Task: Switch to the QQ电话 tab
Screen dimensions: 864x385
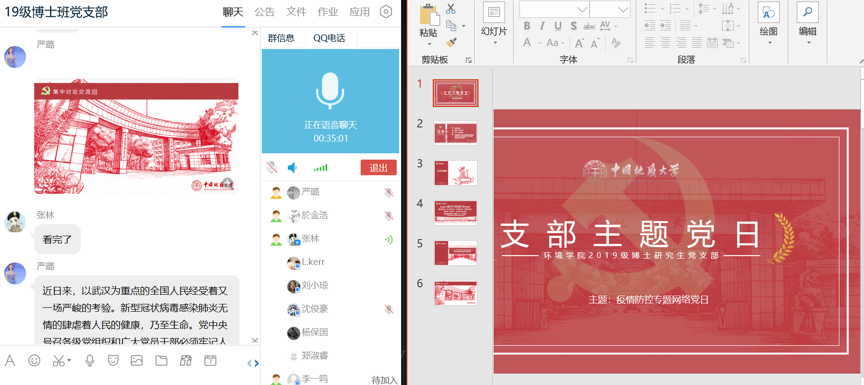Action: click(329, 38)
